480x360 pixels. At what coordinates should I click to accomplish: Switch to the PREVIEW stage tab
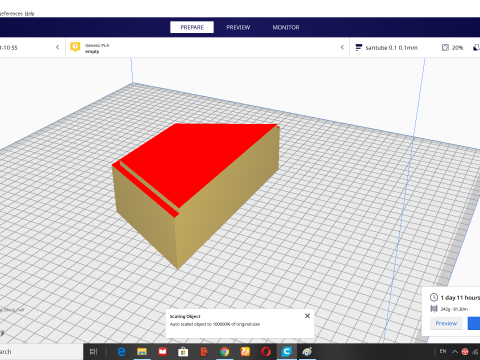coord(238,27)
